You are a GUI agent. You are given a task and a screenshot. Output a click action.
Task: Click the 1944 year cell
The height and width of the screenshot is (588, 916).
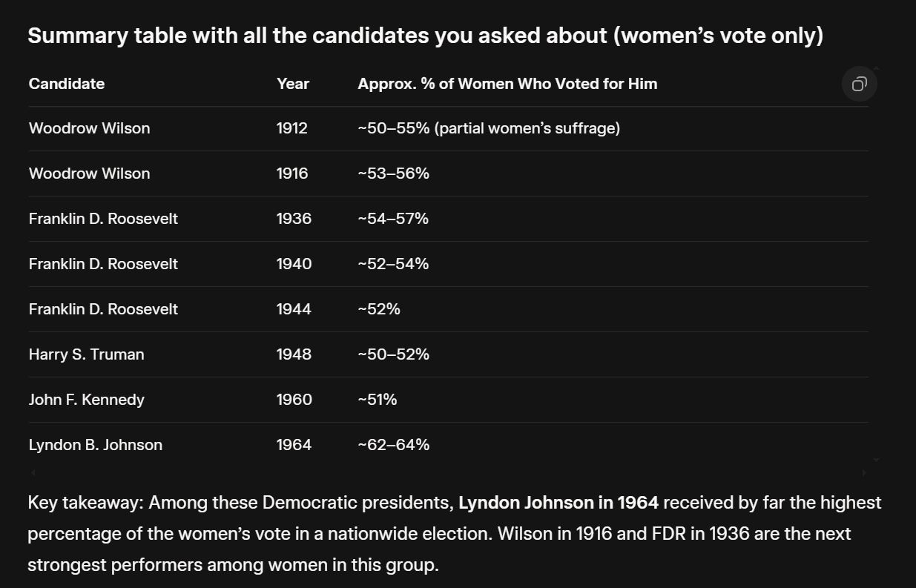[294, 309]
